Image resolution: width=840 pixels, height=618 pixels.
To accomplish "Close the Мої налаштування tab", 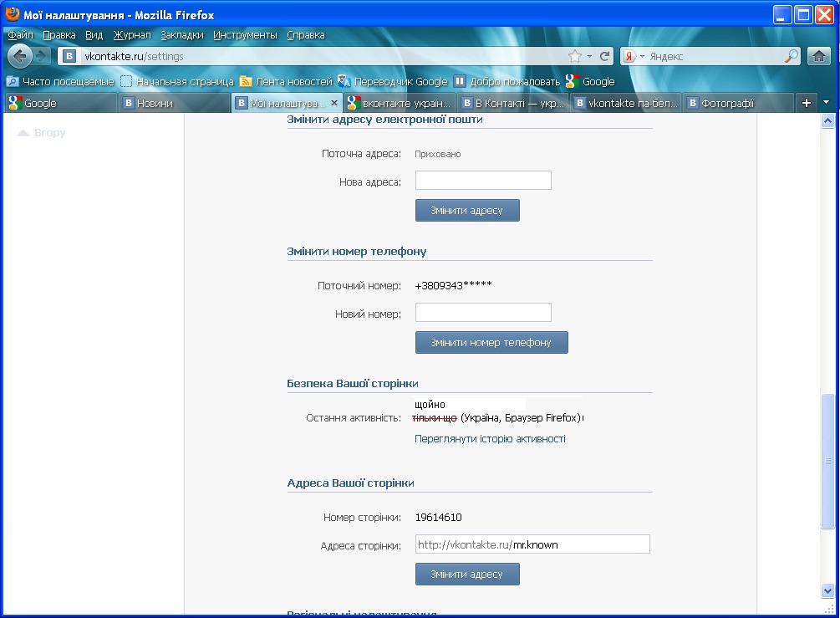I will [334, 103].
